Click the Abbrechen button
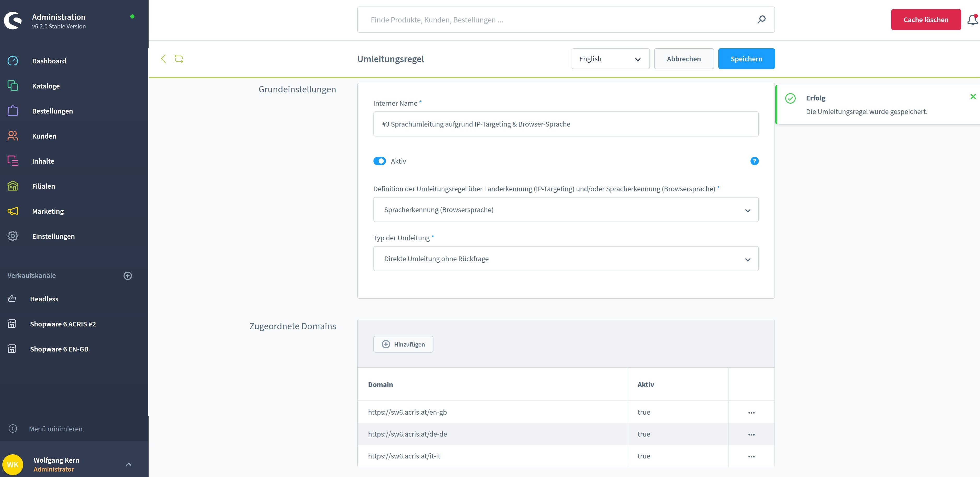The height and width of the screenshot is (477, 980). (684, 58)
